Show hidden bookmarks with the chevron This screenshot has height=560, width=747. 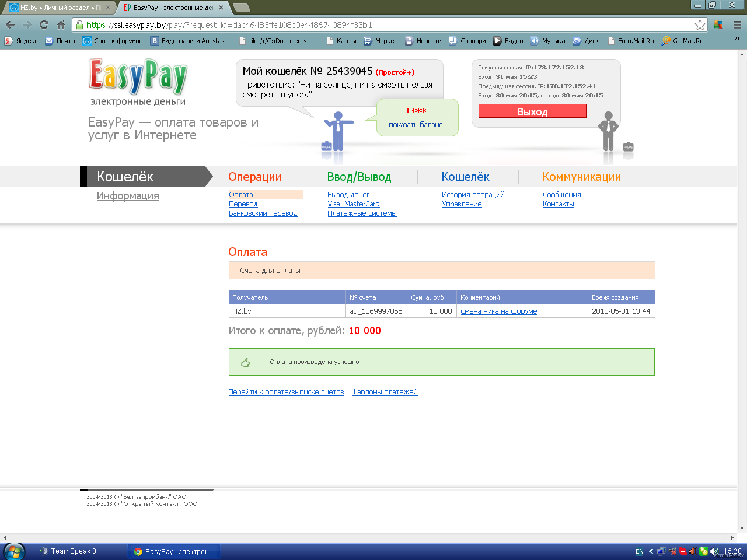pyautogui.click(x=737, y=38)
